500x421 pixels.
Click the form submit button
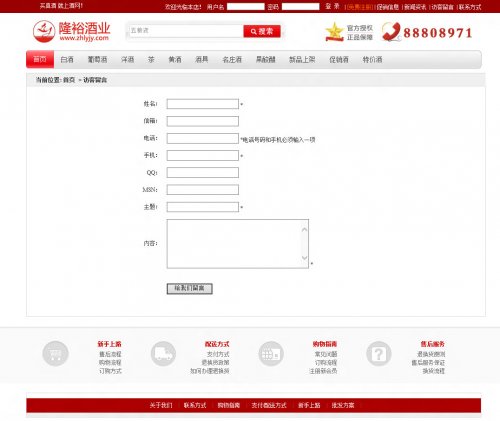(x=189, y=288)
